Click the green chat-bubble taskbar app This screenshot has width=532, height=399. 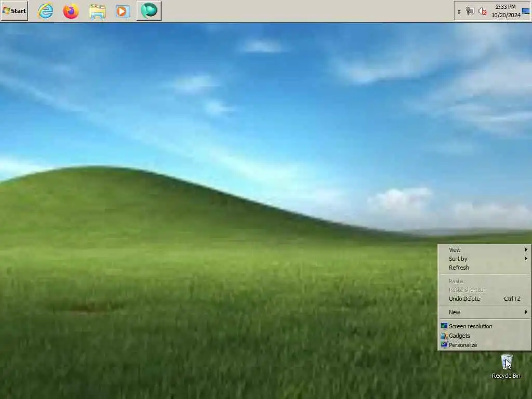pyautogui.click(x=149, y=11)
